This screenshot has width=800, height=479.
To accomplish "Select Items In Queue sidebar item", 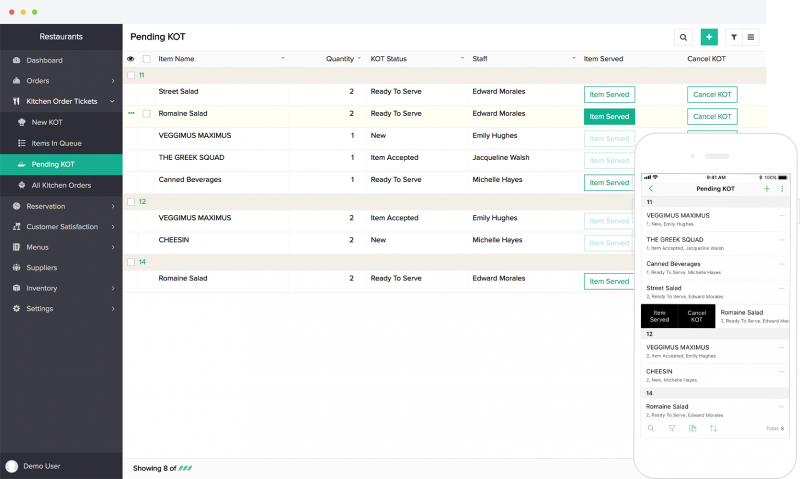I will (56, 143).
